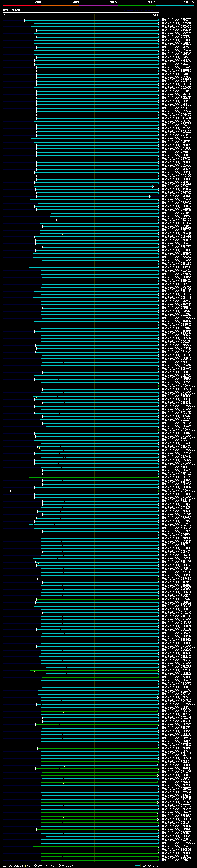This screenshot has width=197, height=868.
Task: Select hit label UniRef100_Q43362
Action: (177, 223)
